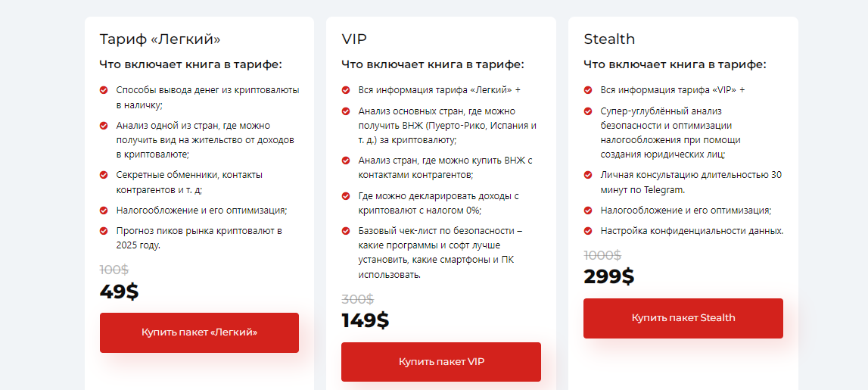The image size is (868, 390).
Task: Click the 299$ price in Stealth plan
Action: tap(608, 276)
